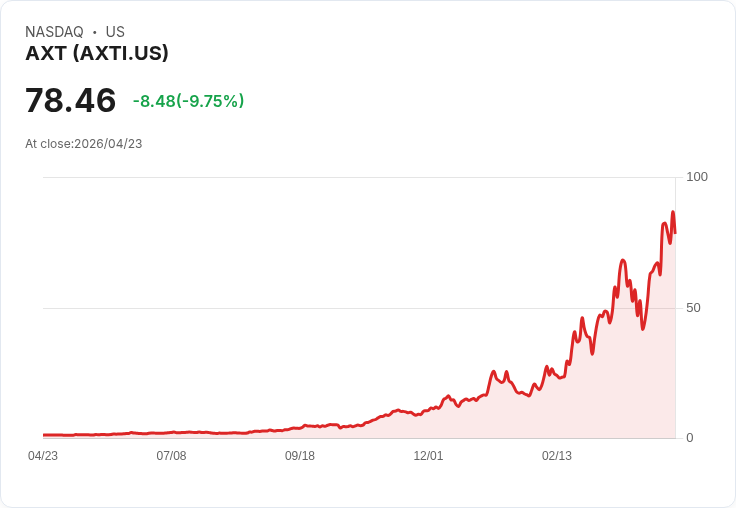Click the 100 top gridline of the chart
Image resolution: width=736 pixels, height=508 pixels.
(x=360, y=177)
